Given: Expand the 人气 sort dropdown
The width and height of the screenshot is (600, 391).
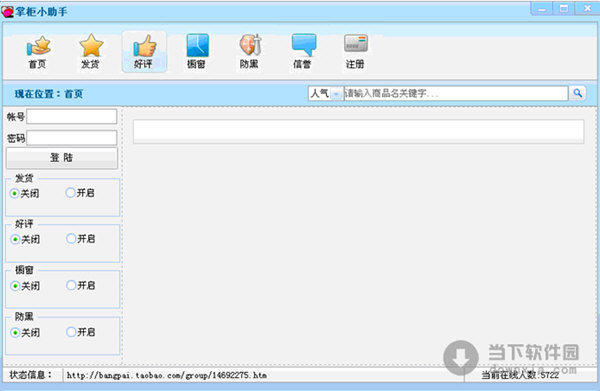Looking at the screenshot, I should tap(336, 93).
